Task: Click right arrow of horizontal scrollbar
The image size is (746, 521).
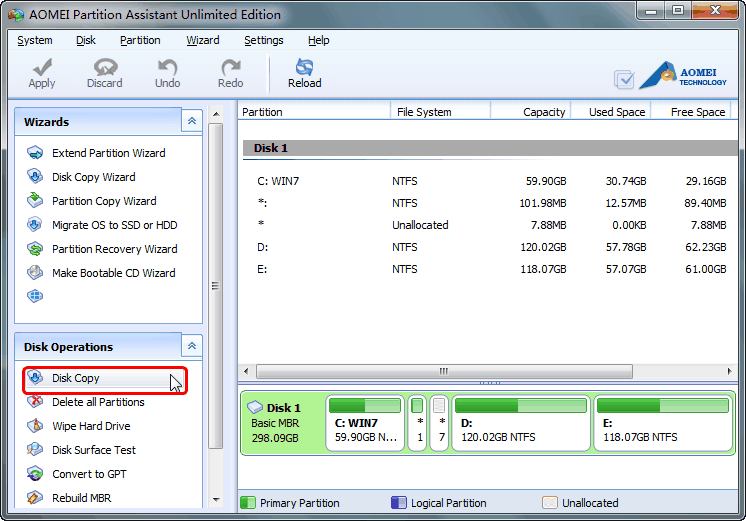Action: click(729, 371)
